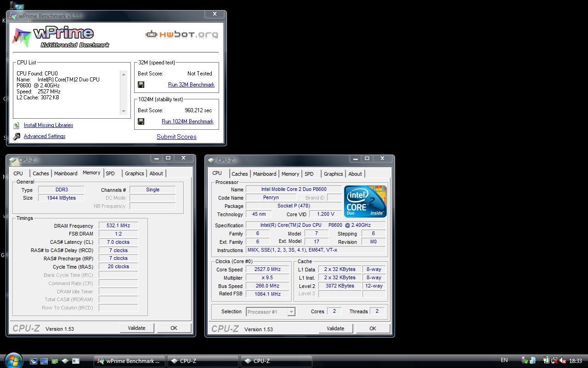
Task: Click the save icon under 1024M stability test
Action: coord(141,121)
